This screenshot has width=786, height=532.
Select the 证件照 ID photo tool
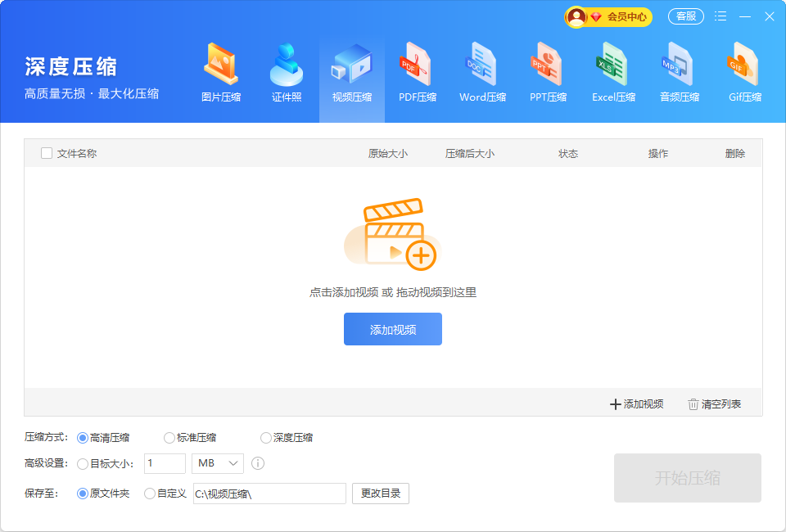click(x=287, y=75)
